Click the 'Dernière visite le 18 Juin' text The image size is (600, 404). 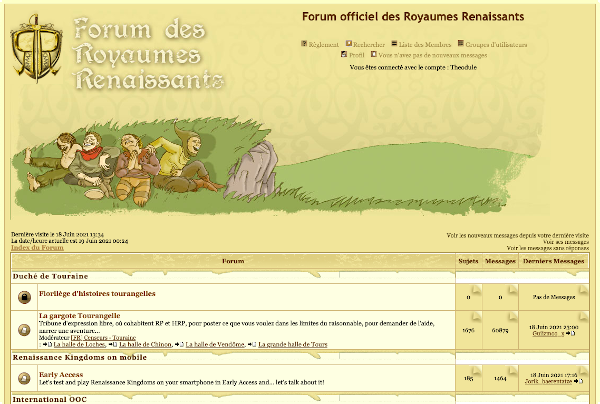click(57, 234)
